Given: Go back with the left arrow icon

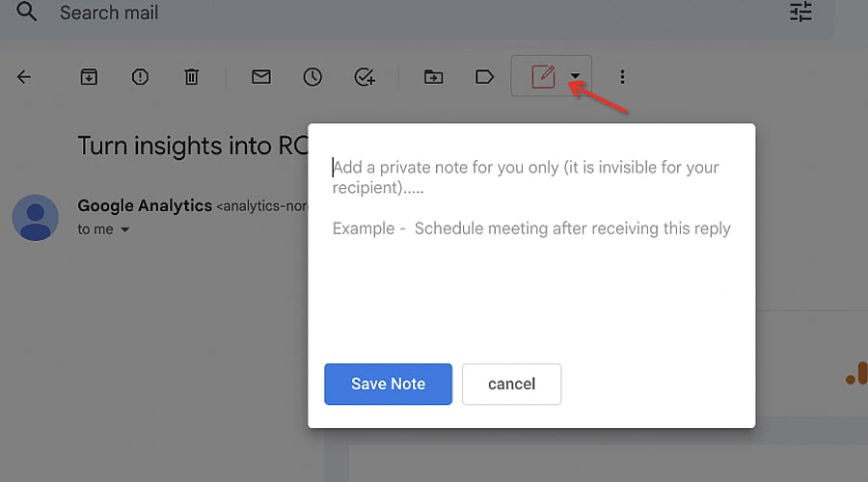Looking at the screenshot, I should (x=24, y=77).
